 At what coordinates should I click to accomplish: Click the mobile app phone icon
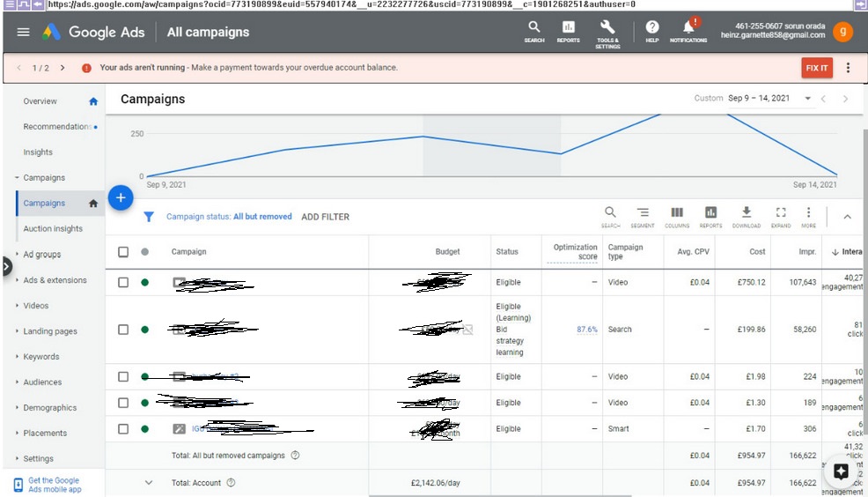pos(18,485)
